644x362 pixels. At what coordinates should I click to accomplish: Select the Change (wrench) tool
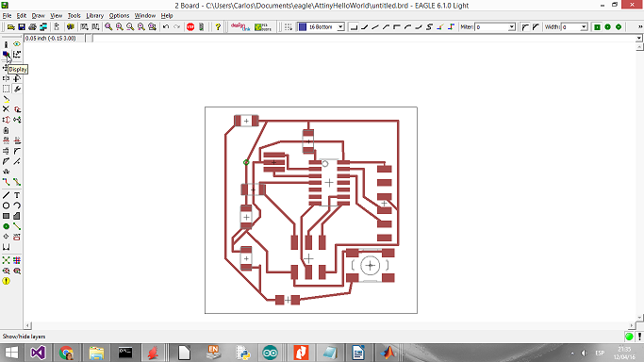tap(17, 89)
